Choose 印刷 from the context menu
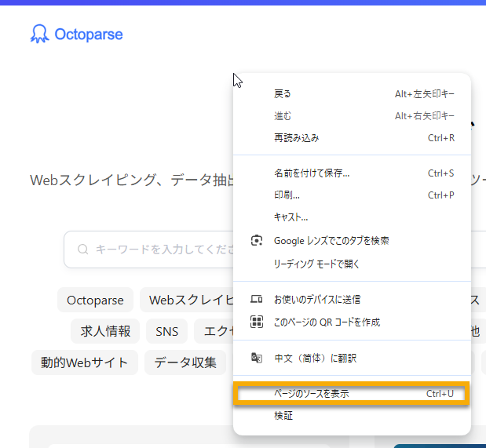This screenshot has width=486, height=448. [287, 195]
